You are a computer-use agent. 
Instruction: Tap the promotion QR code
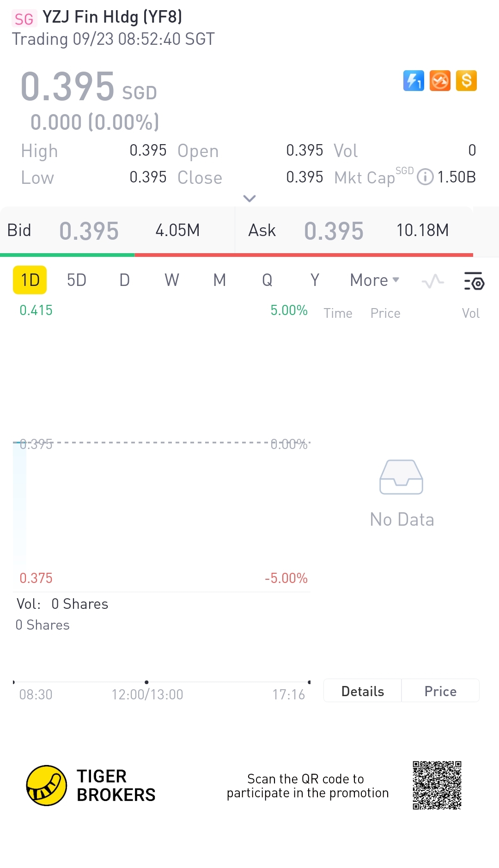point(437,785)
